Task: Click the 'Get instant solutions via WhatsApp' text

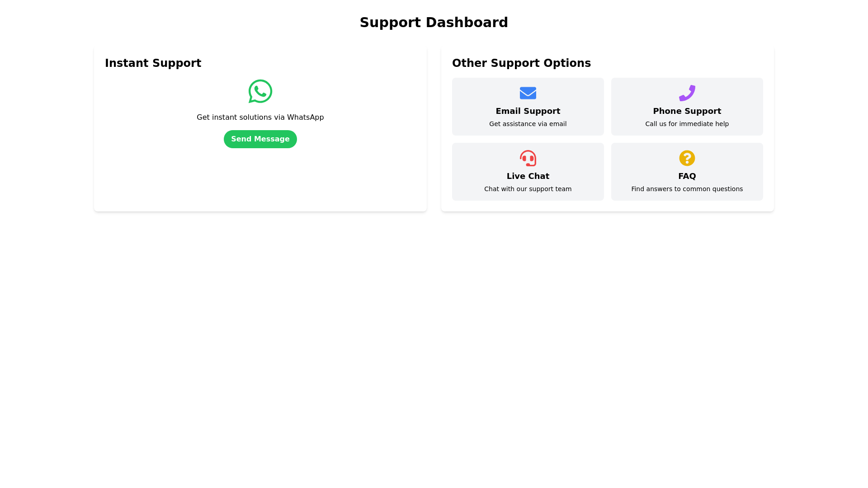Action: click(x=260, y=117)
